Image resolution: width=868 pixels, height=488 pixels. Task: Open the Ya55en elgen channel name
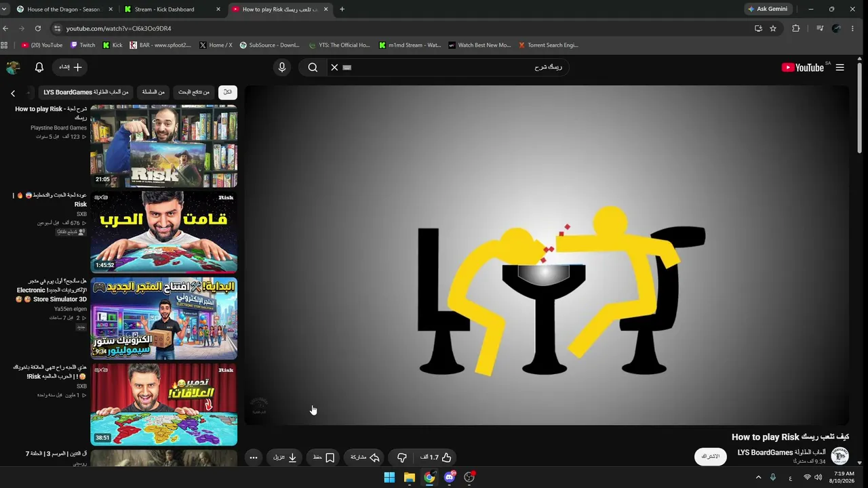(71, 308)
